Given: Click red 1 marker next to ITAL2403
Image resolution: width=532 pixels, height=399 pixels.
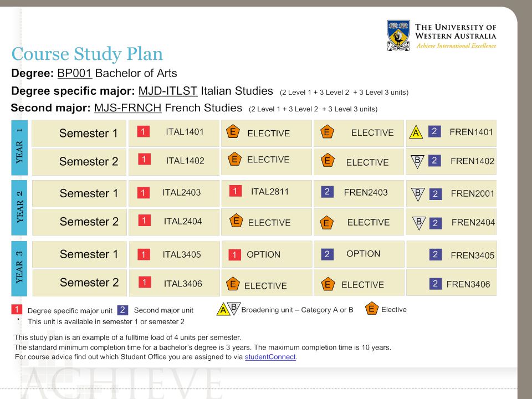Looking at the screenshot, I should [143, 193].
